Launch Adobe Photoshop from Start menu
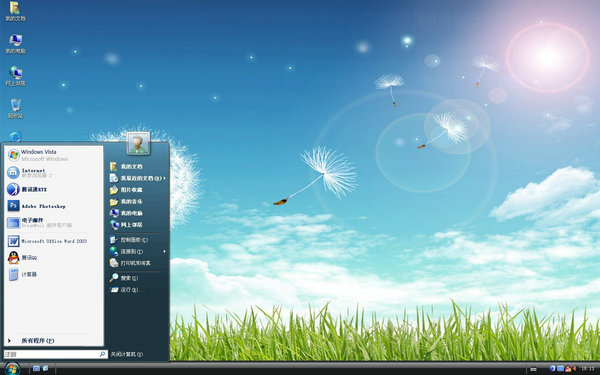600x375 pixels. (x=54, y=206)
